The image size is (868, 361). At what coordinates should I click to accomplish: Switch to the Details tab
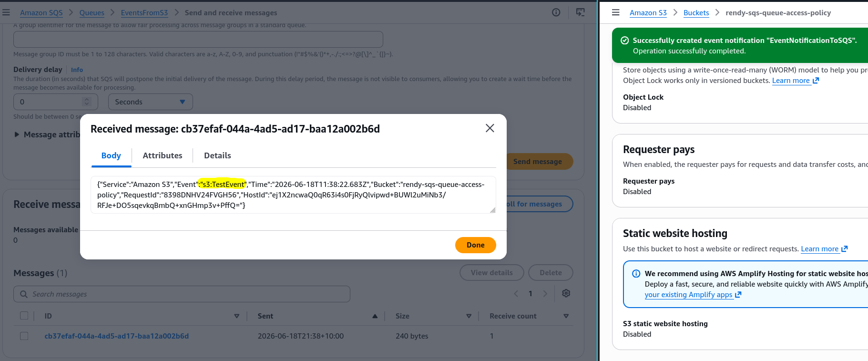217,155
